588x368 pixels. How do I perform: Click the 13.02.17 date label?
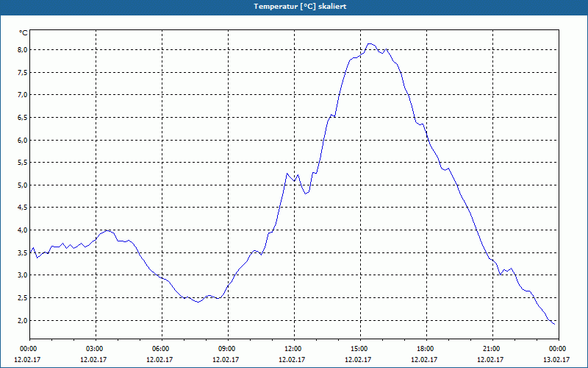click(556, 359)
